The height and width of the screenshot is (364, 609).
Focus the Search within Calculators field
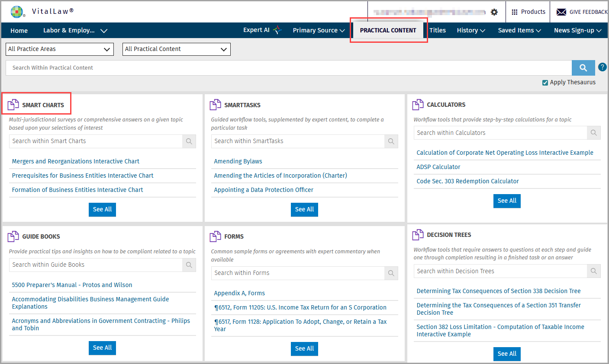(500, 133)
